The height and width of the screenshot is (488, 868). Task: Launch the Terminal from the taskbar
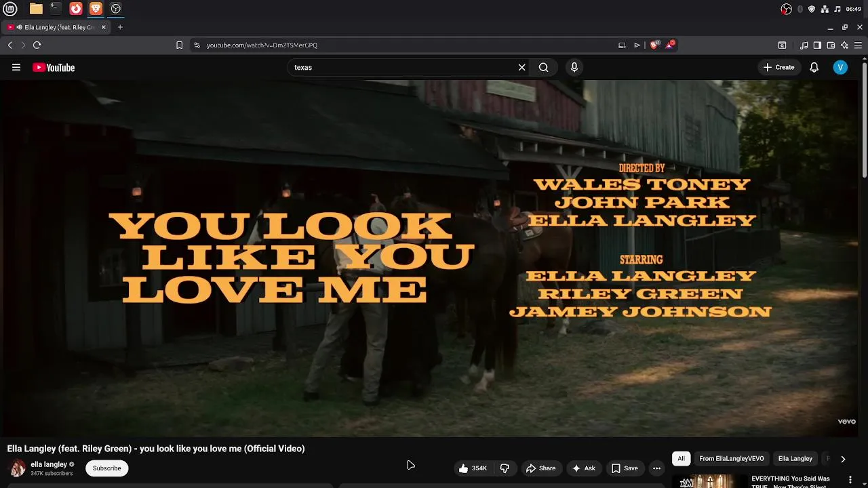(x=56, y=9)
